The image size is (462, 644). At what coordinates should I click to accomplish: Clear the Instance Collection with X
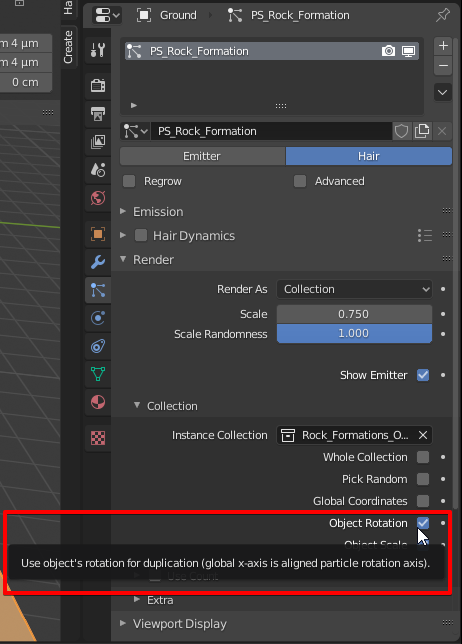[423, 435]
